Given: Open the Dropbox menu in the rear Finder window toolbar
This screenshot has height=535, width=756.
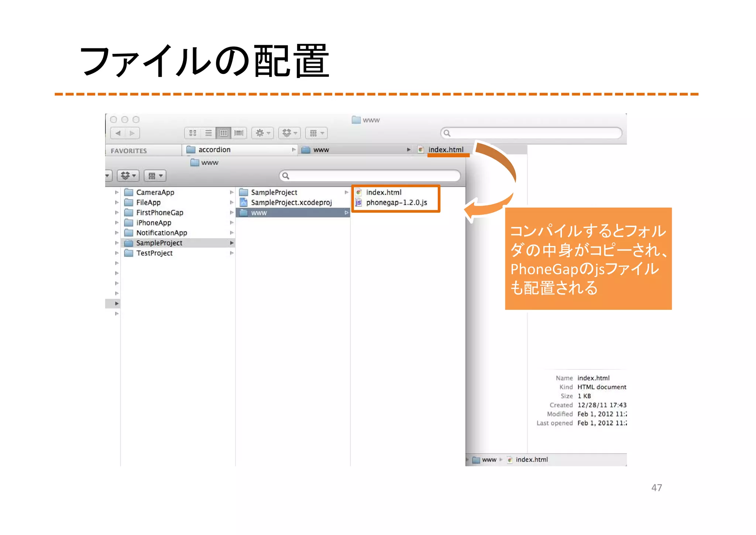Looking at the screenshot, I should pyautogui.click(x=289, y=133).
